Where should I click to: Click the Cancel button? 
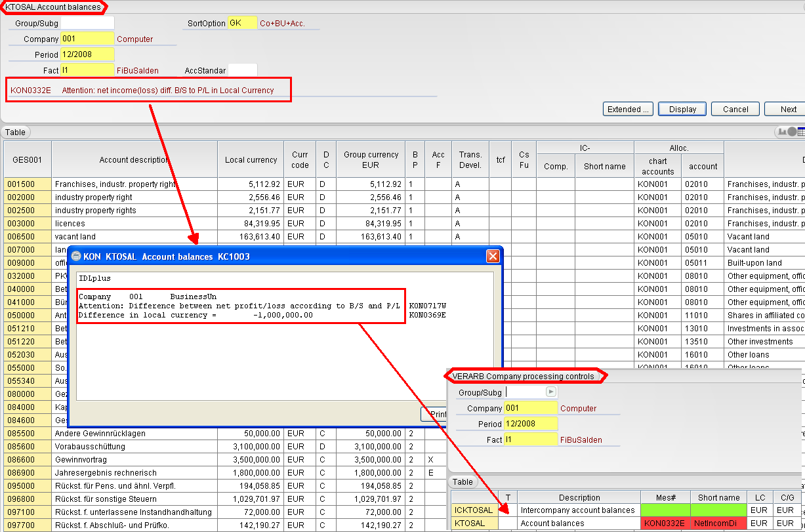coord(735,109)
